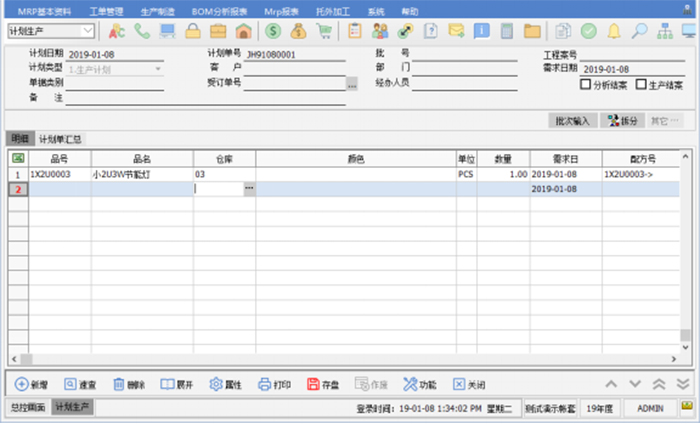Open the calculator icon in the toolbar
The height and width of the screenshot is (424, 700).
[x=509, y=31]
